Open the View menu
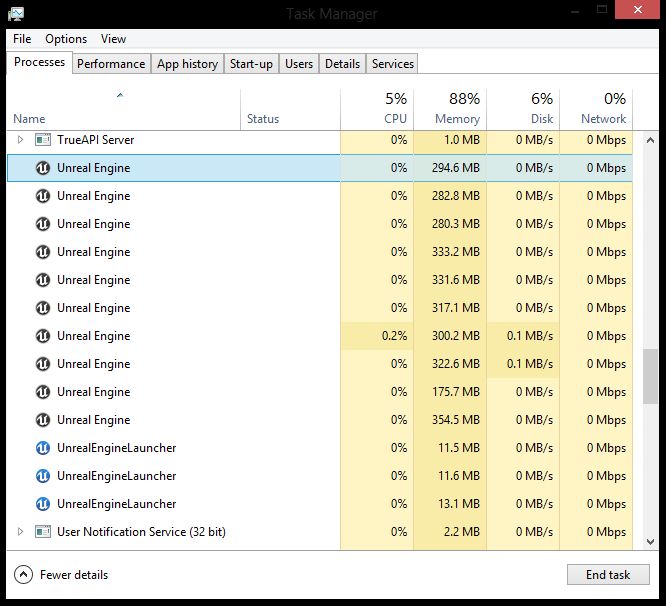 pyautogui.click(x=113, y=39)
